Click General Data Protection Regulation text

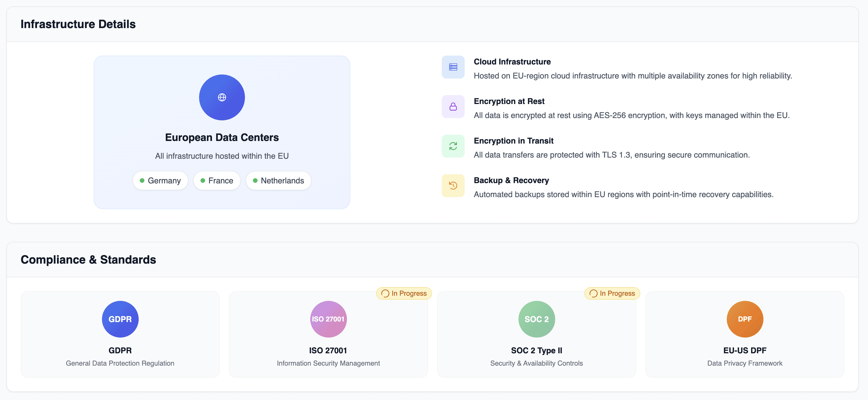pyautogui.click(x=120, y=363)
